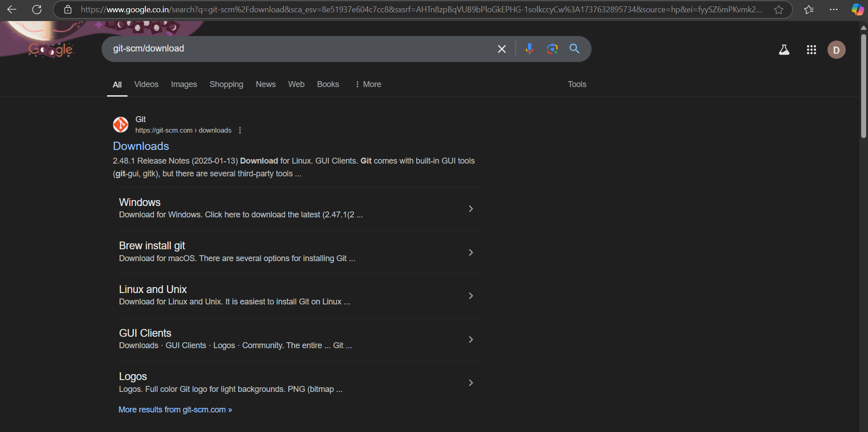This screenshot has height=432, width=868.
Task: Click More results from git-scm.com
Action: [x=175, y=410]
